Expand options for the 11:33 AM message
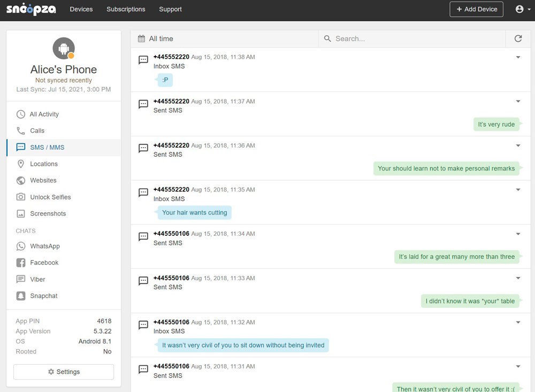This screenshot has height=392, width=535. point(518,278)
